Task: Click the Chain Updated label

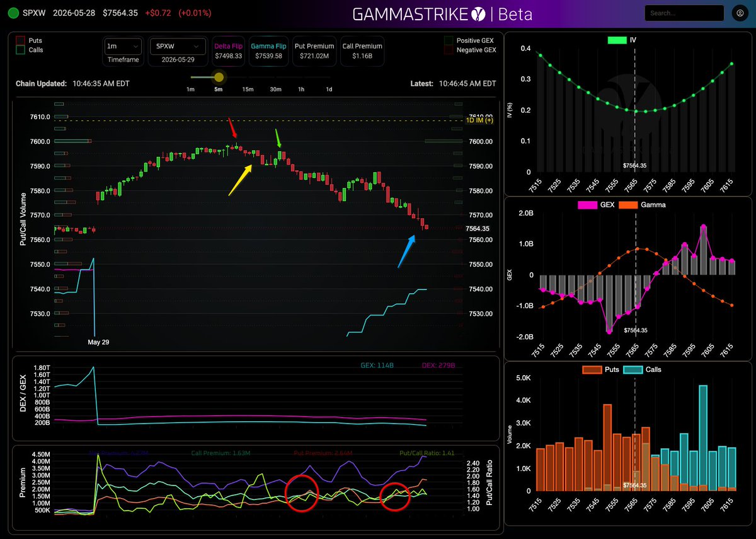Action: [41, 83]
